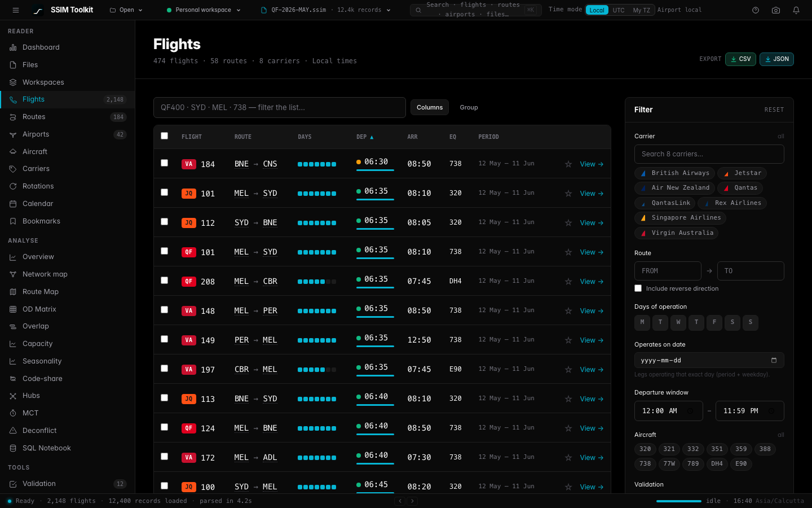Toggle Monday in days of operation
Image resolution: width=812 pixels, height=508 pixels.
tap(642, 322)
